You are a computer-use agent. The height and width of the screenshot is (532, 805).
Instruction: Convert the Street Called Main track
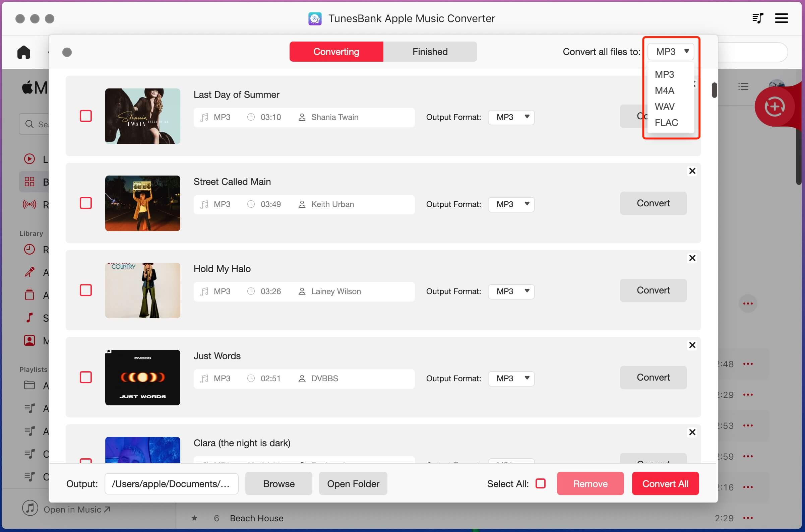(x=653, y=203)
